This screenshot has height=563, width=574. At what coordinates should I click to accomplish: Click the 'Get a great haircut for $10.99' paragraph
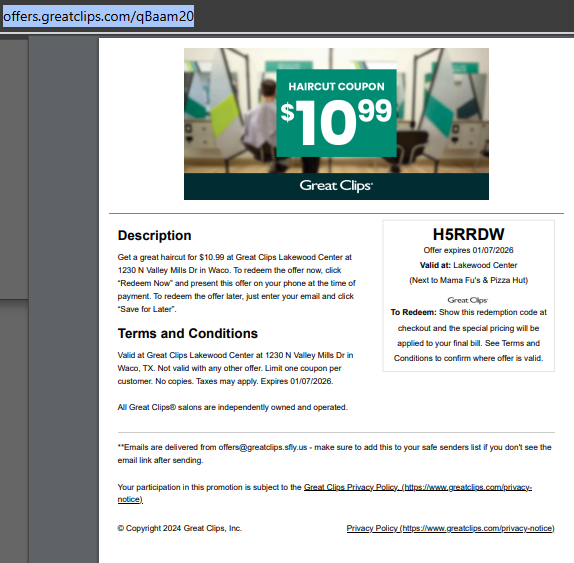pyautogui.click(x=236, y=283)
